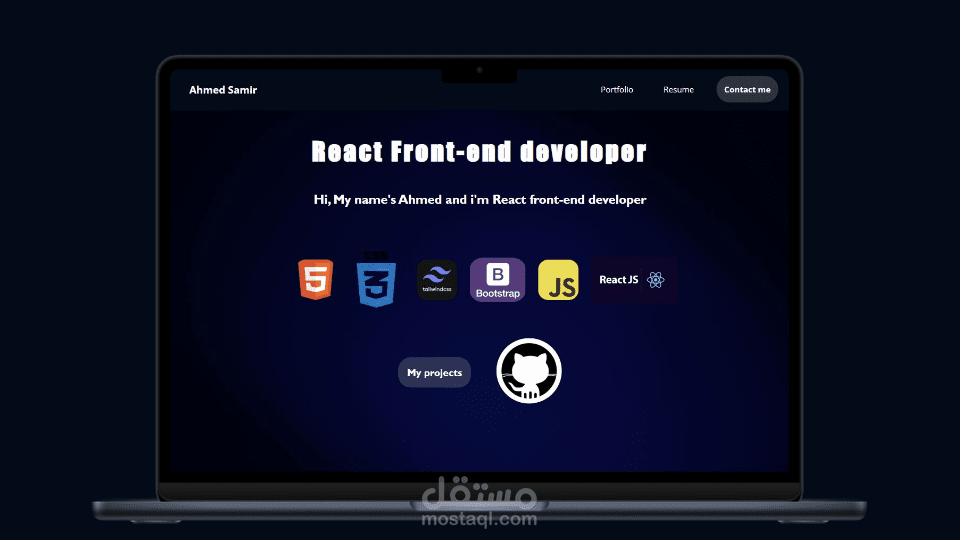
Task: Click the 'Hi, My name's Ahmed' intro text
Action: pos(480,200)
